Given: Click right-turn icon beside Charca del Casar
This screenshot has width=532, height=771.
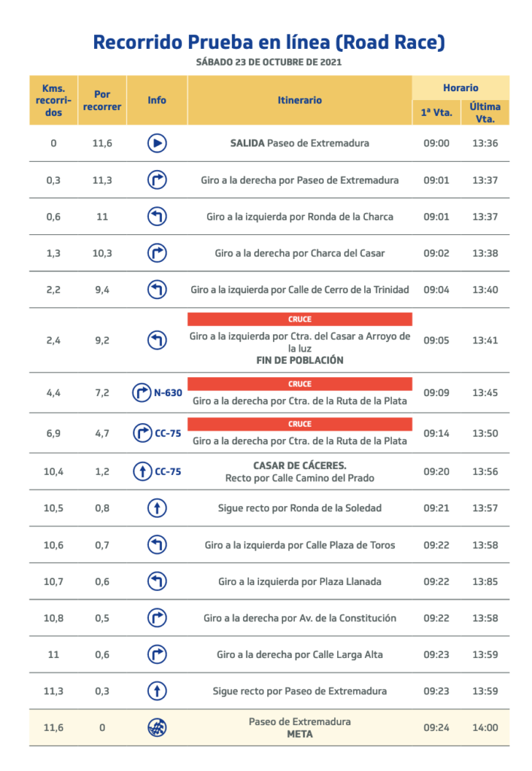Looking at the screenshot, I should point(157,253).
